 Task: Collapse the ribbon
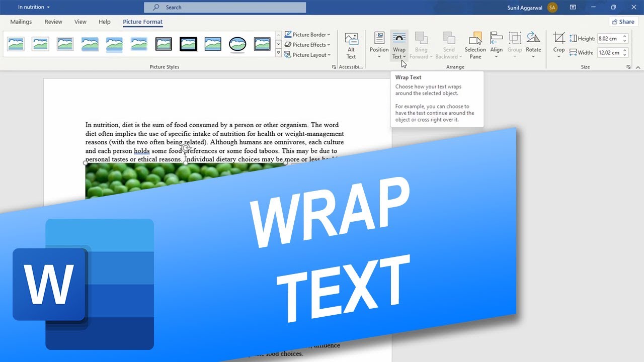[x=638, y=67]
